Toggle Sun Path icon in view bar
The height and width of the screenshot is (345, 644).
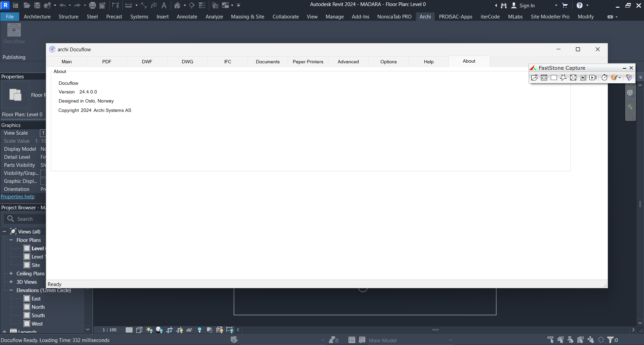[149, 330]
